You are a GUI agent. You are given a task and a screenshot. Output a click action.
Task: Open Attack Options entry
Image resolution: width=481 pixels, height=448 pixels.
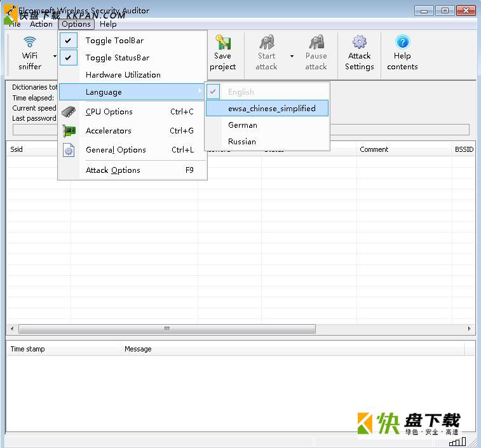click(132, 170)
